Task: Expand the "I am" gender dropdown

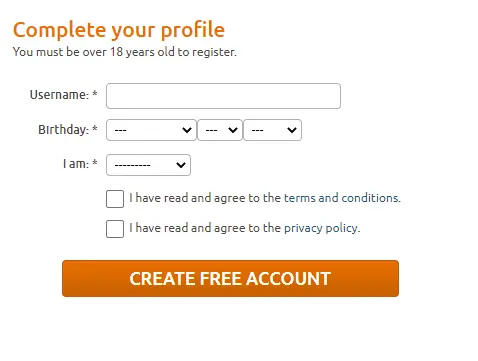Action: pyautogui.click(x=148, y=165)
